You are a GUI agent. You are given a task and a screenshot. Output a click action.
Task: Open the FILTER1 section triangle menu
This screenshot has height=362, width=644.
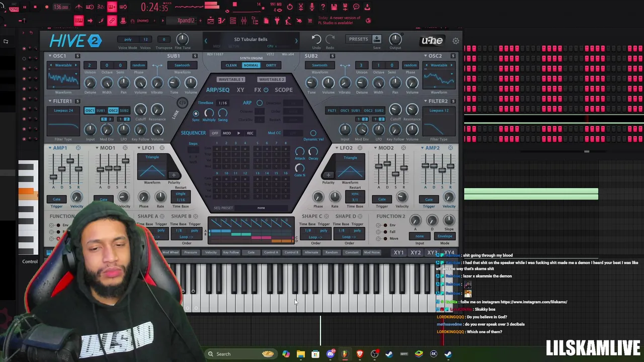[x=50, y=101]
